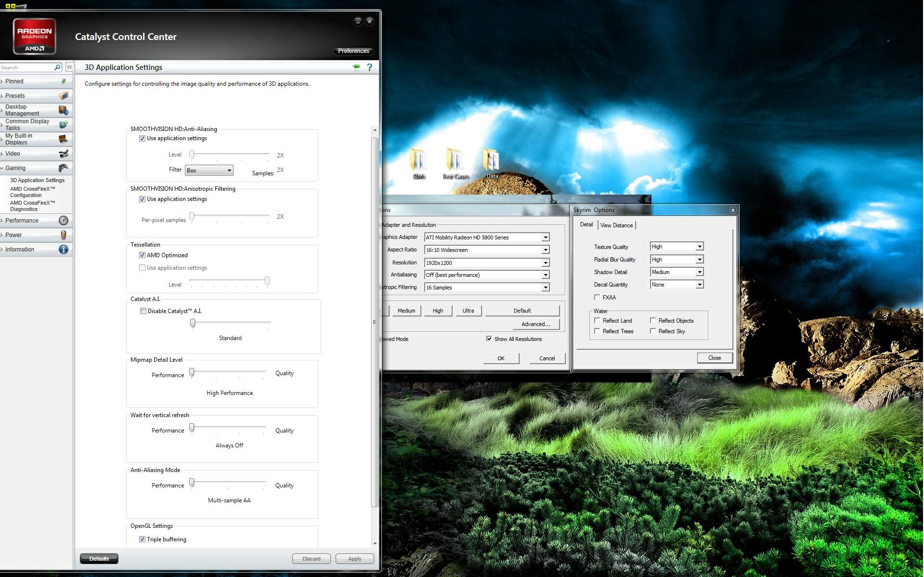This screenshot has height=577, width=924.
Task: Click the My Built-in Displays laptop icon
Action: coord(64,139)
